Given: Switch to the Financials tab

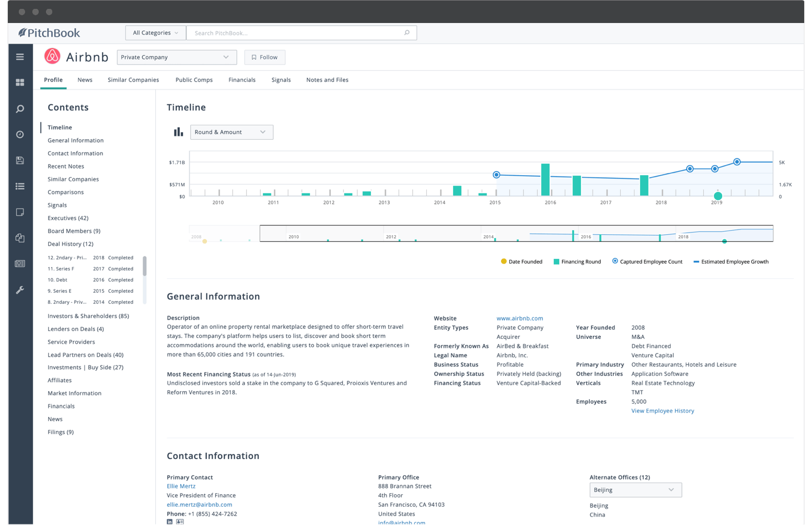Looking at the screenshot, I should pos(242,79).
